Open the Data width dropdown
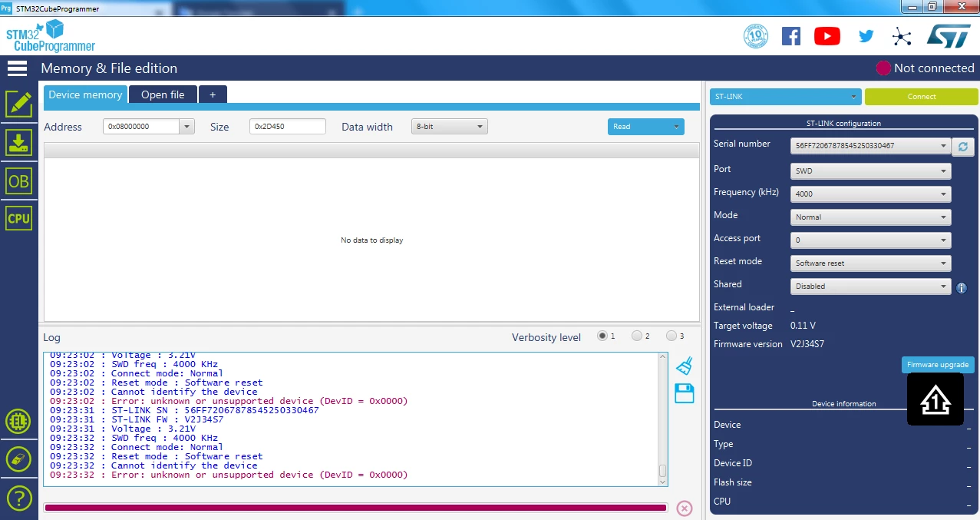This screenshot has width=980, height=520. 449,127
